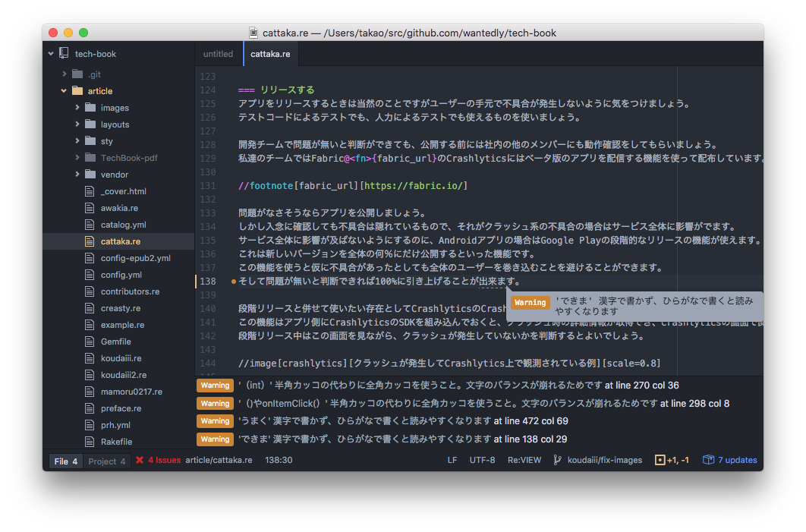
Task: Click the git diff changes icon
Action: [660, 460]
